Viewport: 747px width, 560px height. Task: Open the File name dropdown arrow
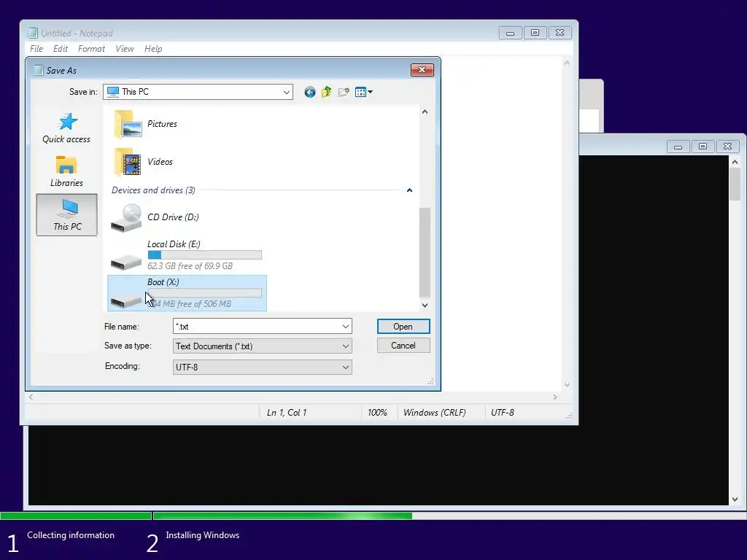click(x=345, y=327)
